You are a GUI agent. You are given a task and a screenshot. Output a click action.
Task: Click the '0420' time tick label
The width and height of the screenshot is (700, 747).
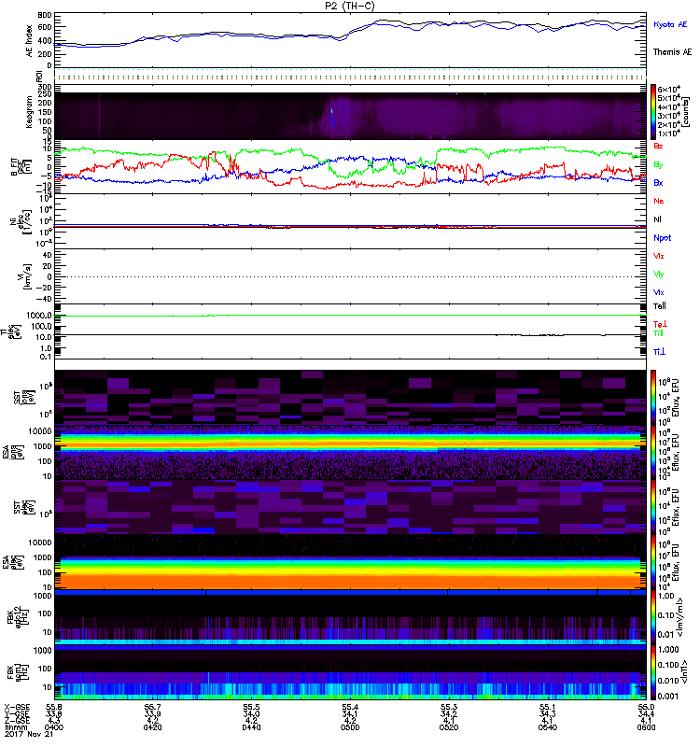[x=153, y=727]
